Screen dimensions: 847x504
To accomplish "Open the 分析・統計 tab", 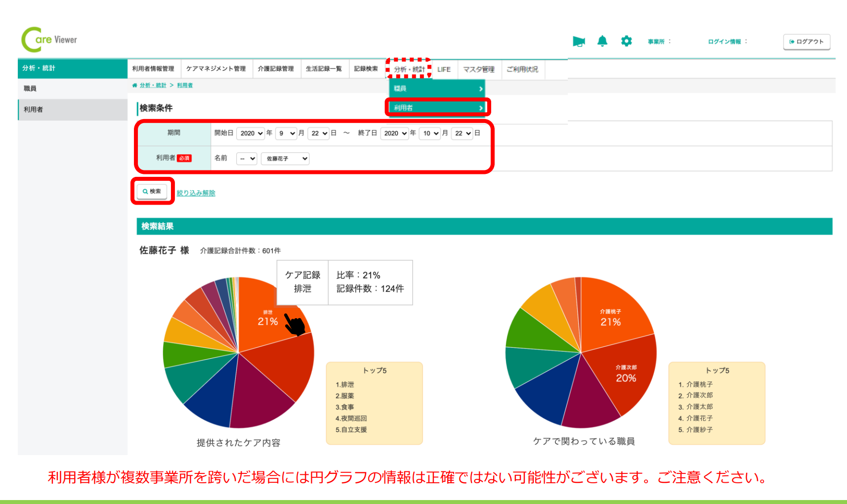I will coord(409,69).
